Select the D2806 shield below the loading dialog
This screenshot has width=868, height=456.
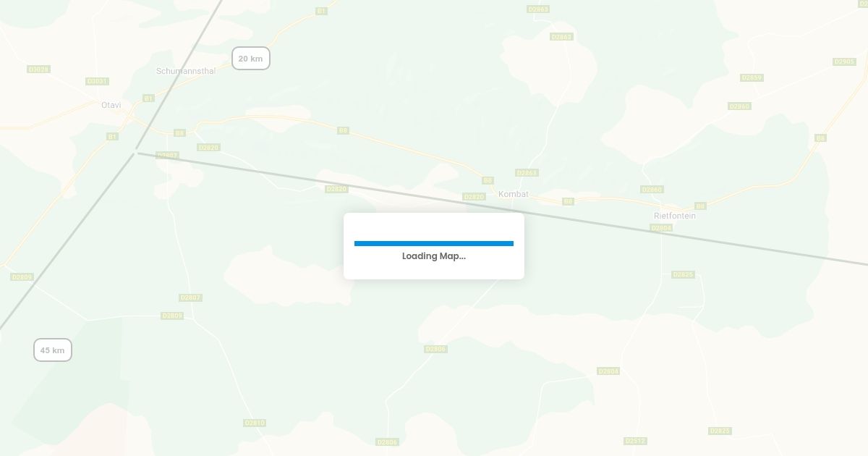pos(435,349)
